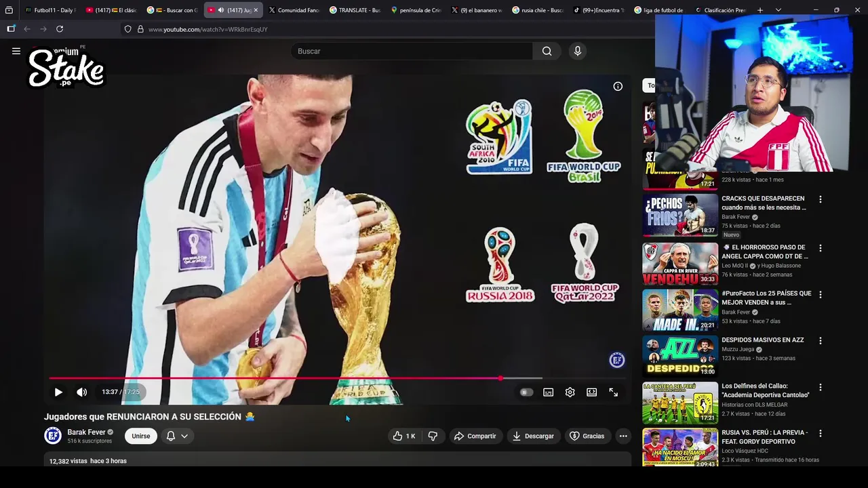Click into the Buscar search field
This screenshot has height=488, width=868.
[x=412, y=51]
